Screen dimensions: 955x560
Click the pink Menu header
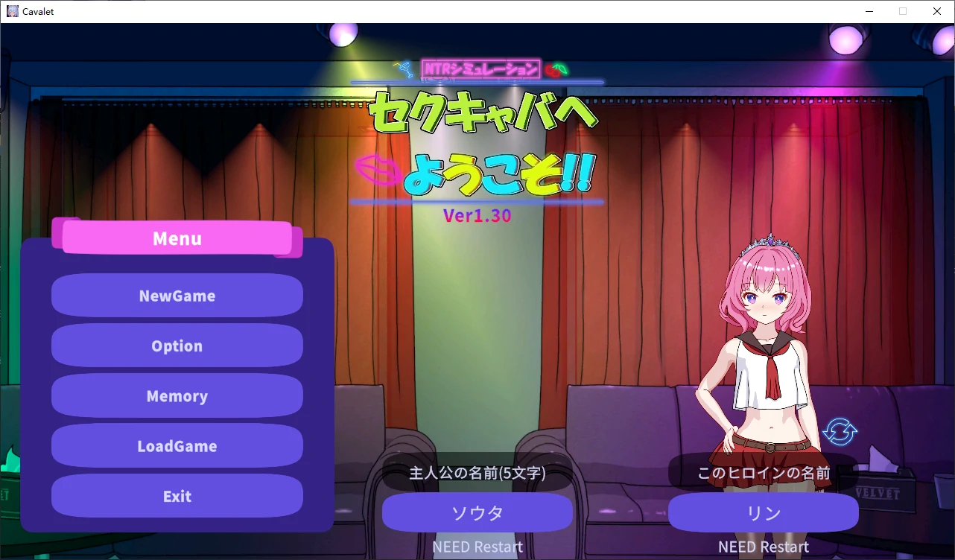[x=177, y=238]
